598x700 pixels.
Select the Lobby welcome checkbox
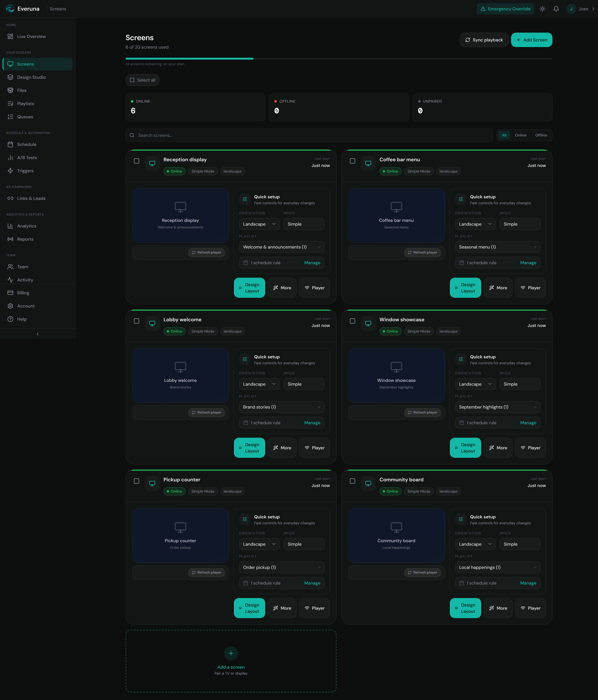point(137,321)
